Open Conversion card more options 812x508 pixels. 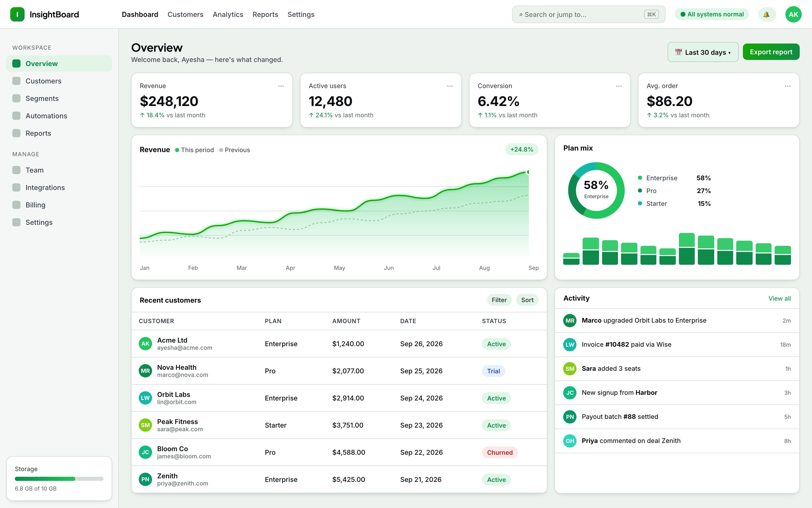(x=618, y=86)
